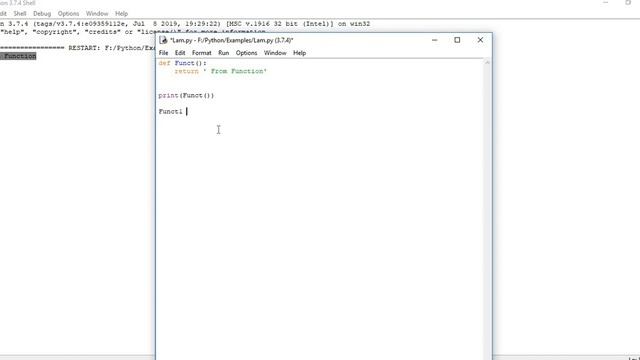Screen dimensions: 640x360
Task: Open Help menu in Lam.py editor
Action: point(300,53)
